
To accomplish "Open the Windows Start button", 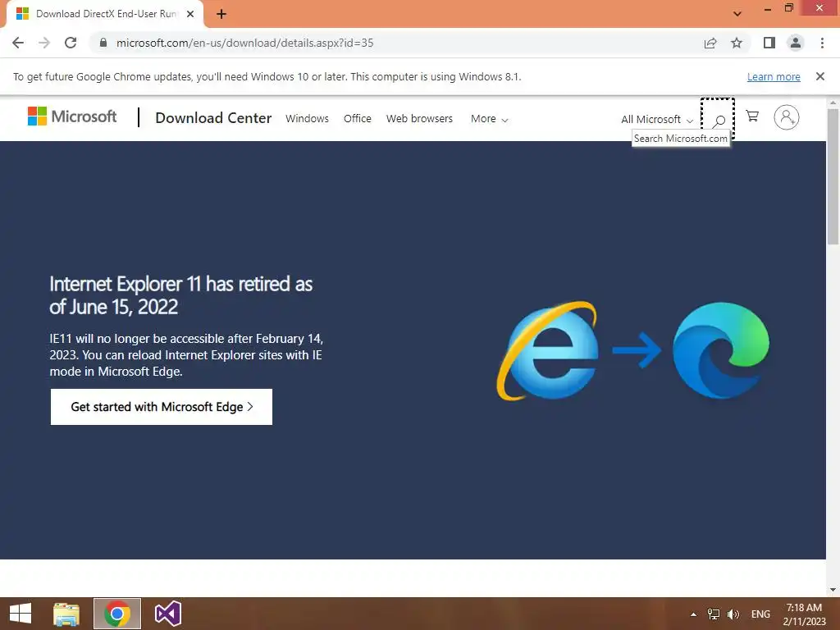I will click(x=21, y=614).
